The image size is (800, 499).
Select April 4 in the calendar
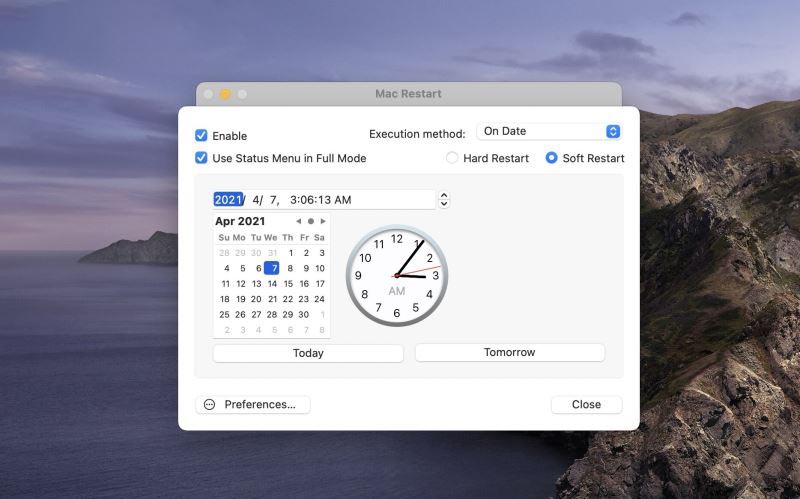point(227,268)
